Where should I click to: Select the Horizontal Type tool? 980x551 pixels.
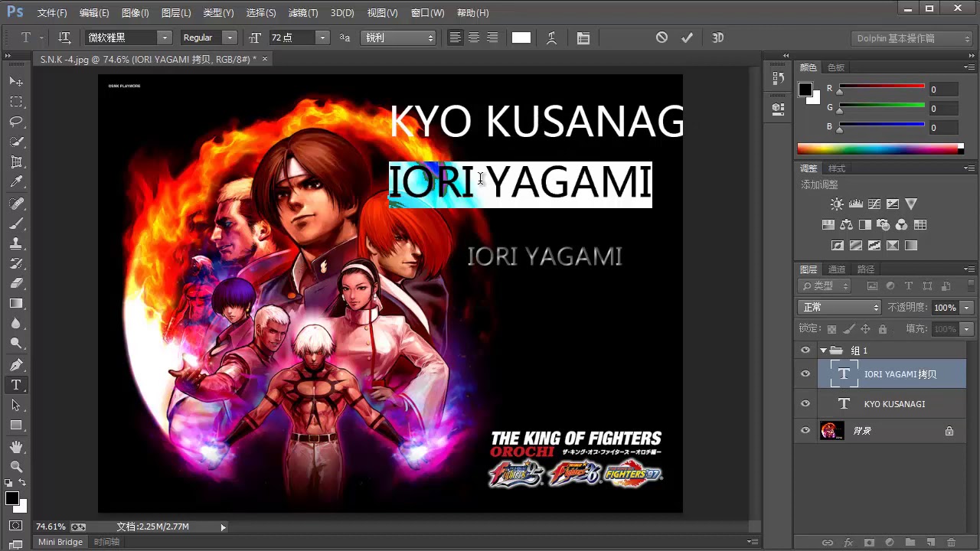[16, 385]
